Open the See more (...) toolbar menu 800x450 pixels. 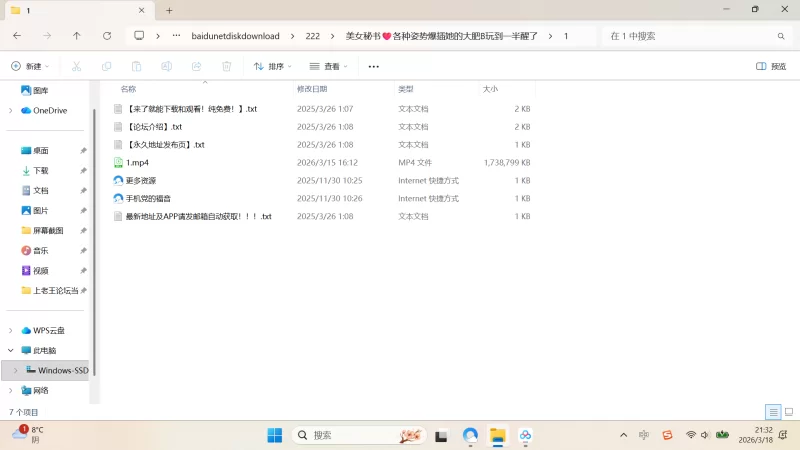click(374, 66)
